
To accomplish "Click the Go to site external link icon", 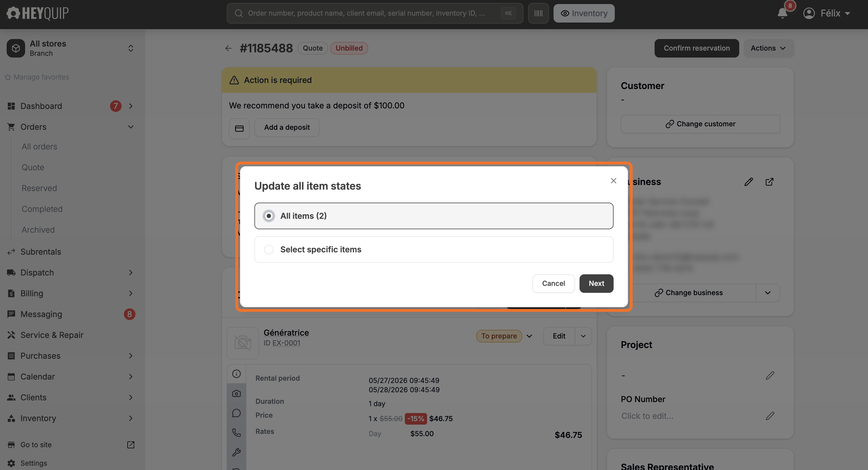I will (131, 445).
